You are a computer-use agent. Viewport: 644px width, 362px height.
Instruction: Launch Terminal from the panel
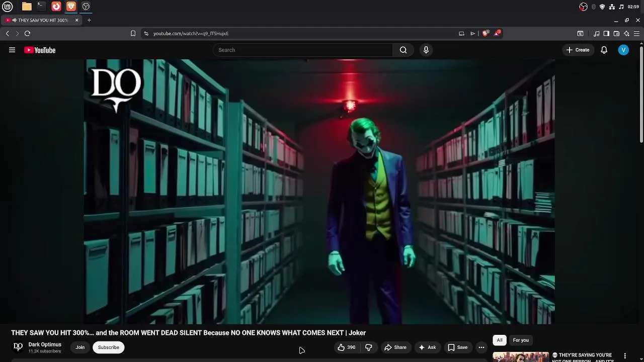[x=41, y=7]
